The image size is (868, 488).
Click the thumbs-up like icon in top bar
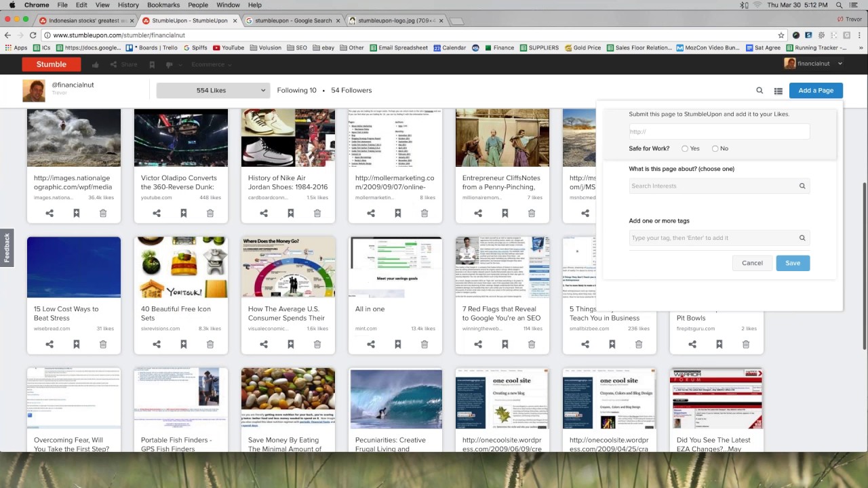(x=95, y=64)
